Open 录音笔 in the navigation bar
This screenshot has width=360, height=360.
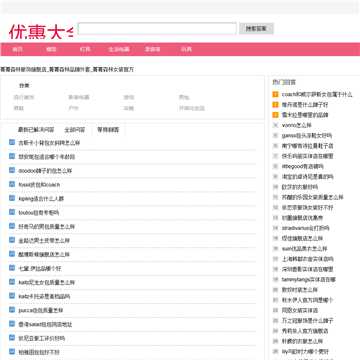pos(153,49)
